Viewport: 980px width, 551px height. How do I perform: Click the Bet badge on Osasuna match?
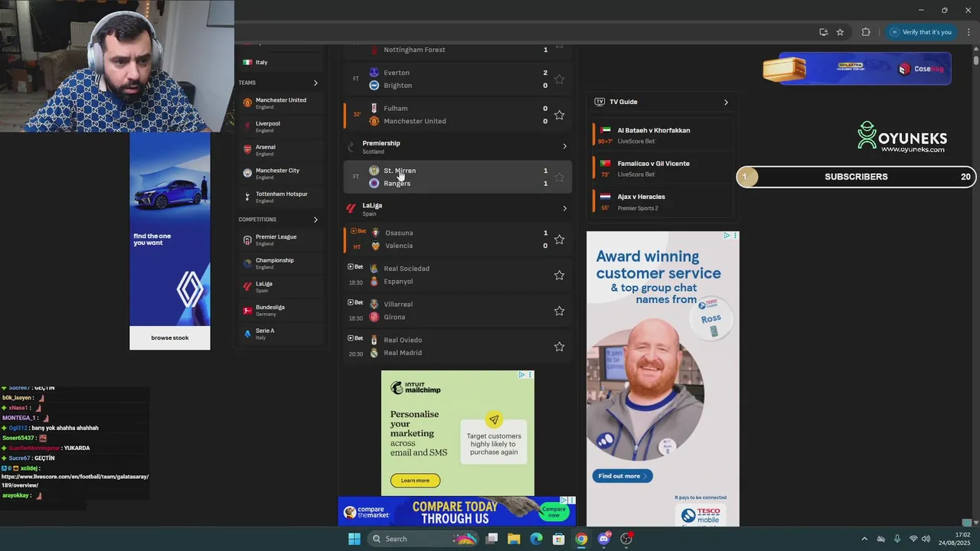[358, 231]
